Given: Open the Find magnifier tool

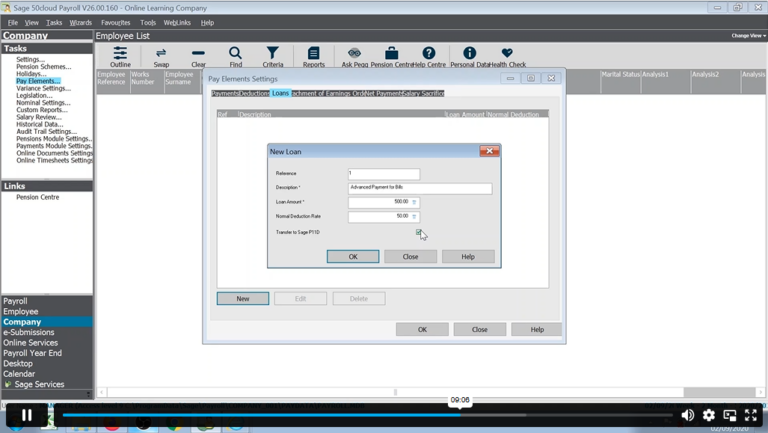Looking at the screenshot, I should pos(235,55).
